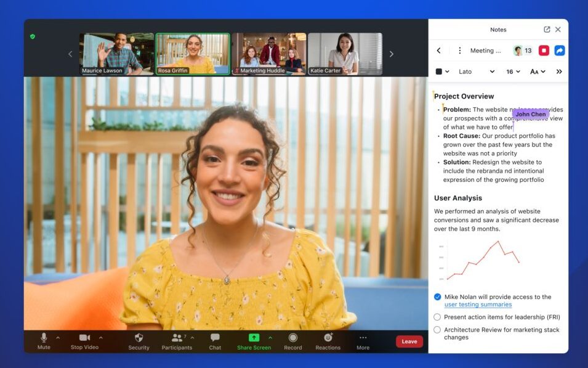Open the Chat panel
Image resolution: width=588 pixels, height=368 pixels.
[x=215, y=338]
